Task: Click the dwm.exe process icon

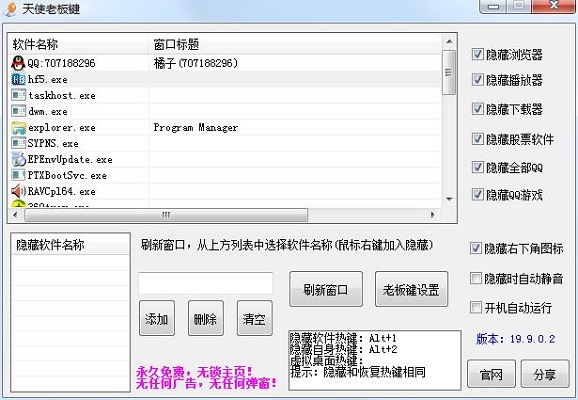Action: pos(18,111)
